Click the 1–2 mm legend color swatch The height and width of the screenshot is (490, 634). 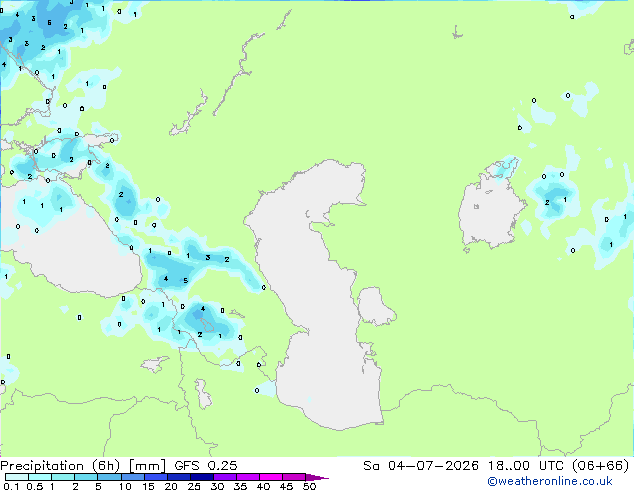click(x=63, y=477)
